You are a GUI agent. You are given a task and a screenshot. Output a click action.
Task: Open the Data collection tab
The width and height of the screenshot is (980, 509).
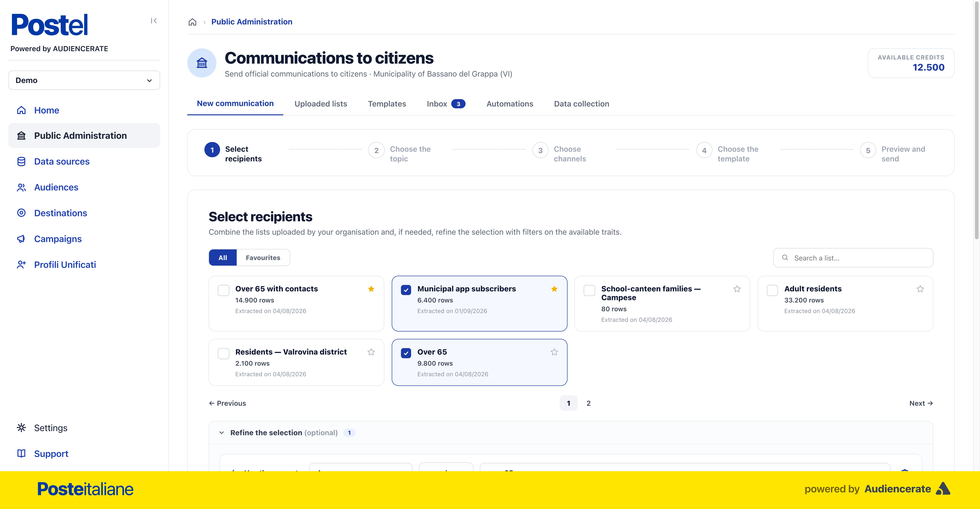[x=581, y=104]
